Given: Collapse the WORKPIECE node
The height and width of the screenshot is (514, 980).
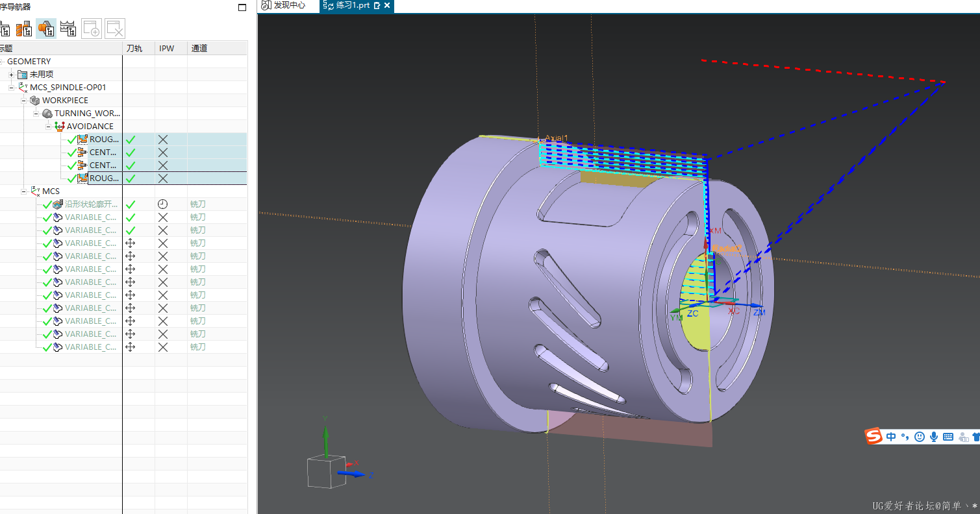Looking at the screenshot, I should [23, 101].
